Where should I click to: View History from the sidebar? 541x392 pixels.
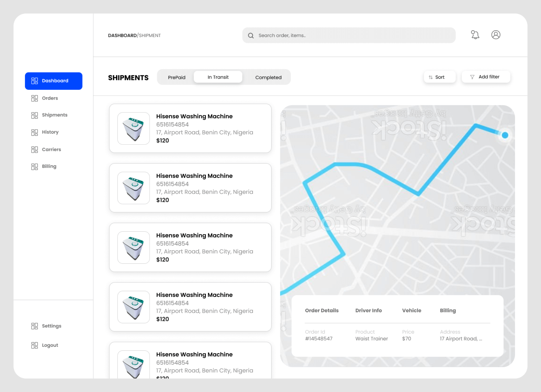pos(50,132)
